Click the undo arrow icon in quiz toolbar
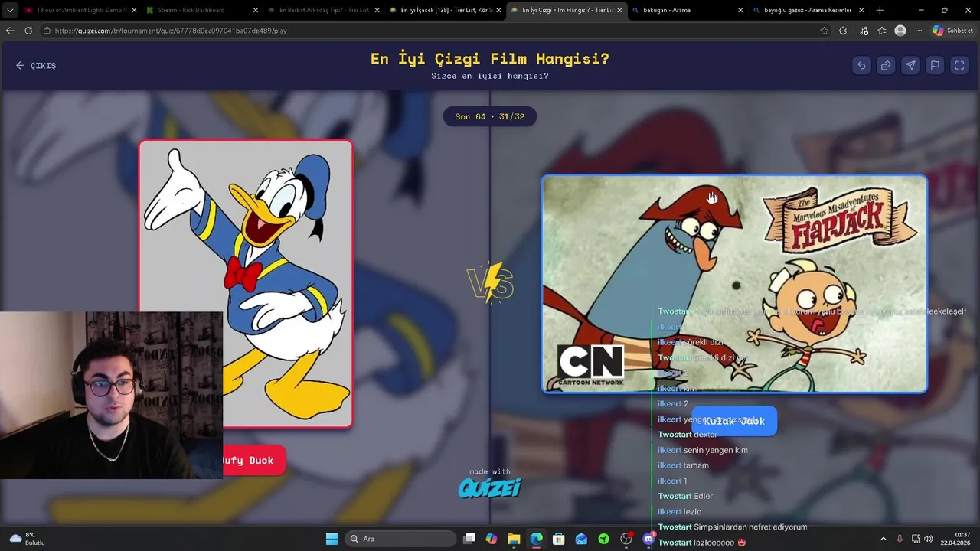Viewport: 980px width, 551px height. pyautogui.click(x=861, y=66)
